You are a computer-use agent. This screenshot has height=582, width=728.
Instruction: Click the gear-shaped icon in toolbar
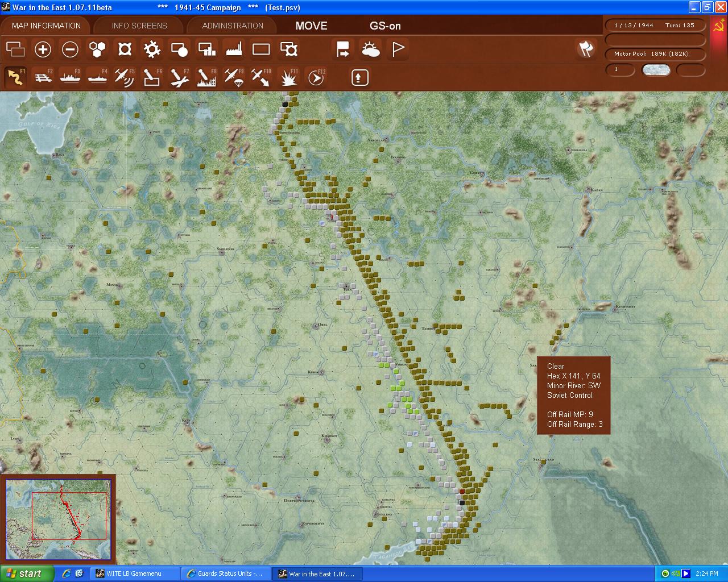click(152, 49)
